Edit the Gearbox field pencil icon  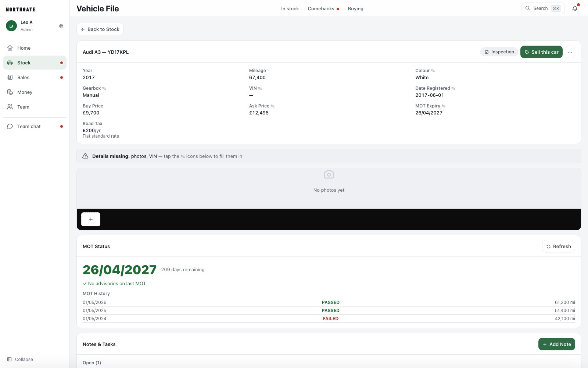point(104,88)
